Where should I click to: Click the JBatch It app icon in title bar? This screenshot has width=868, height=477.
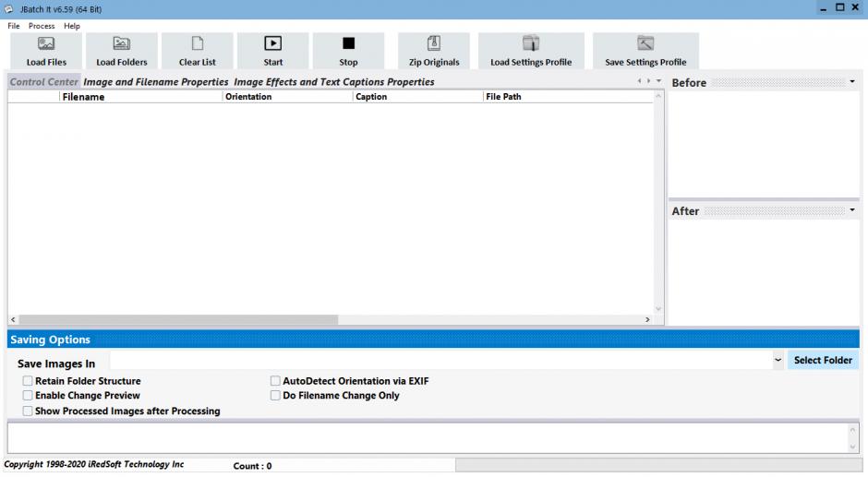9,9
